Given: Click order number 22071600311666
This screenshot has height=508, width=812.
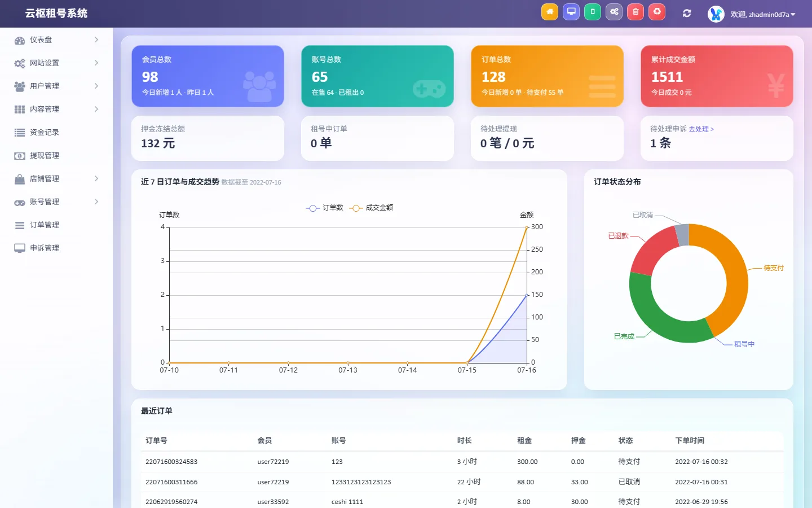Looking at the screenshot, I should 171,482.
